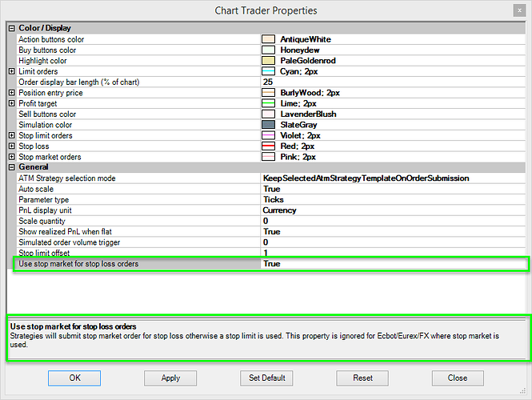Toggle Use stop market for stop loss value
532x400 pixels.
click(392, 264)
